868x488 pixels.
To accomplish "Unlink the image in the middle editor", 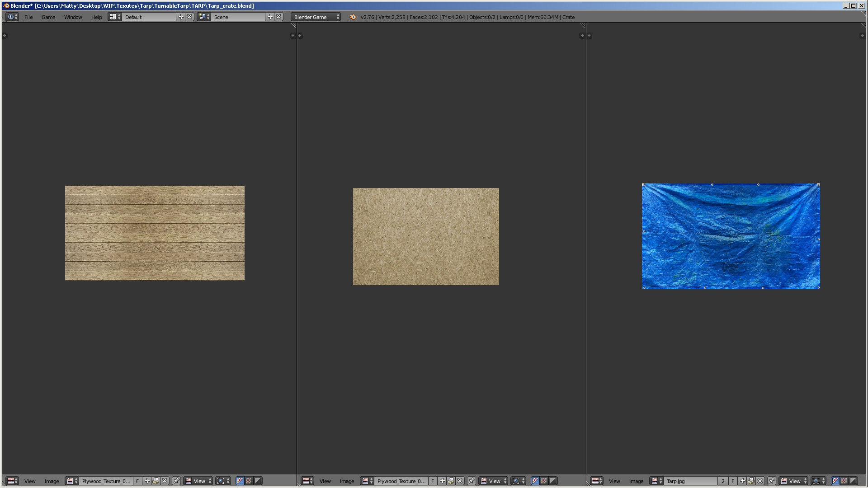I will [x=460, y=481].
